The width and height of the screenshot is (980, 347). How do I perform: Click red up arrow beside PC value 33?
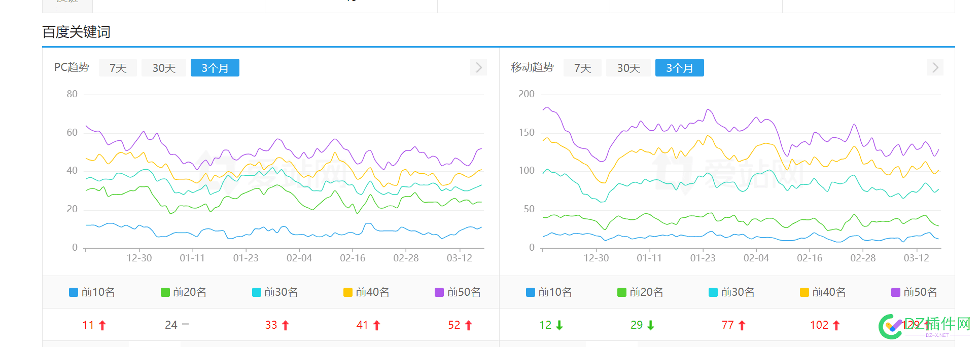pos(285,325)
